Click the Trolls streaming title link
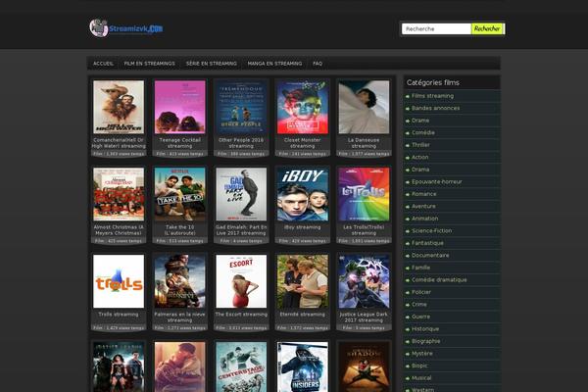 pyautogui.click(x=119, y=315)
